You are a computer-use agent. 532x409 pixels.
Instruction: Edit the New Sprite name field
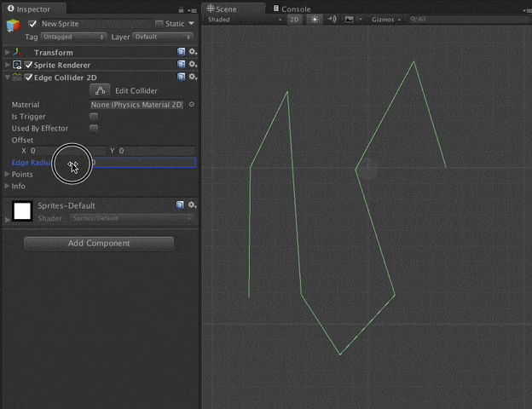click(95, 24)
